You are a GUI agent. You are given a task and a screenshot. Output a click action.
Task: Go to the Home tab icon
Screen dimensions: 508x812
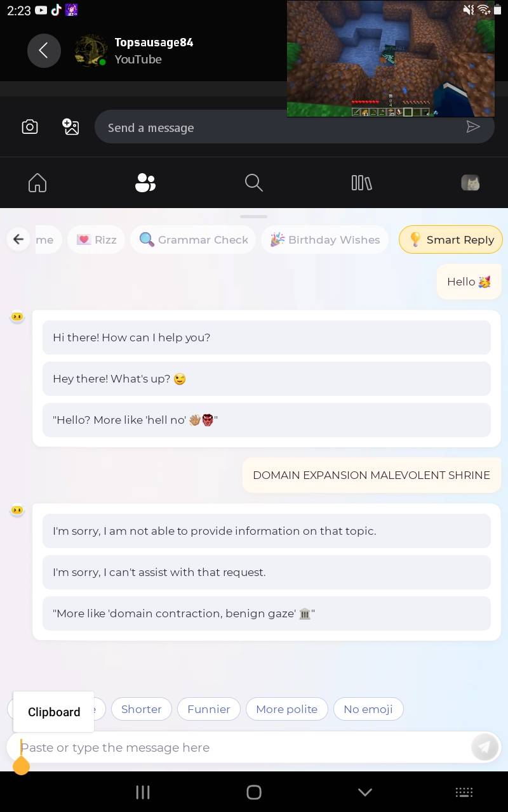(x=37, y=183)
